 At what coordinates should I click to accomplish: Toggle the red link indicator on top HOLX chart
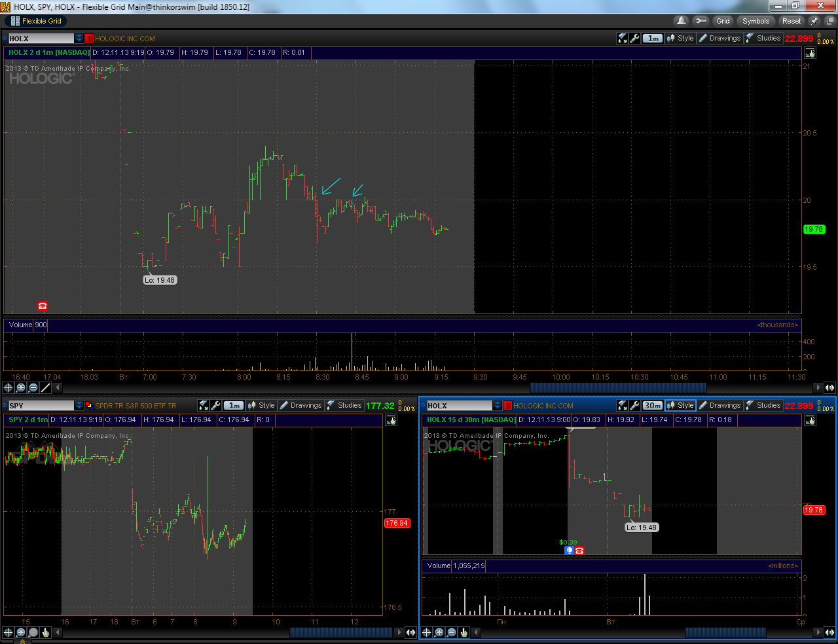tap(89, 39)
